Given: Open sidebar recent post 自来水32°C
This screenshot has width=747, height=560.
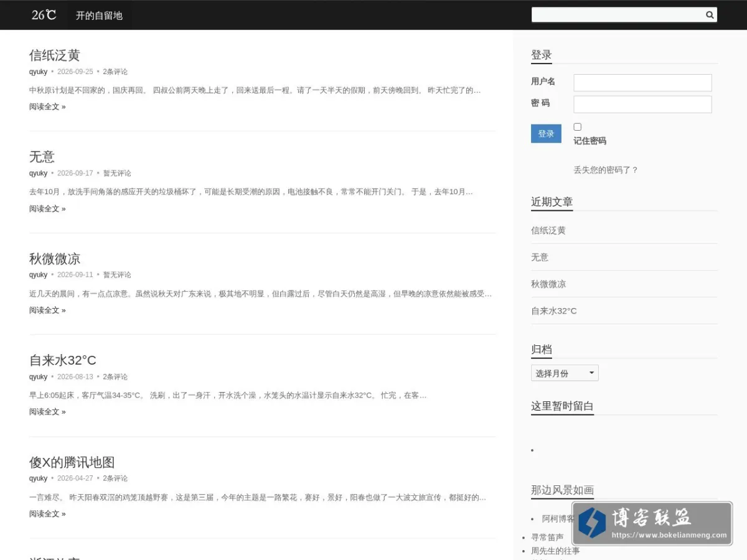Looking at the screenshot, I should pos(554,310).
